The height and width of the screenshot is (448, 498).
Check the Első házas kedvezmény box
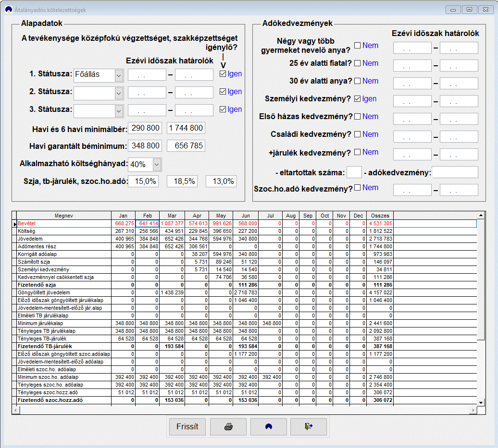point(357,117)
